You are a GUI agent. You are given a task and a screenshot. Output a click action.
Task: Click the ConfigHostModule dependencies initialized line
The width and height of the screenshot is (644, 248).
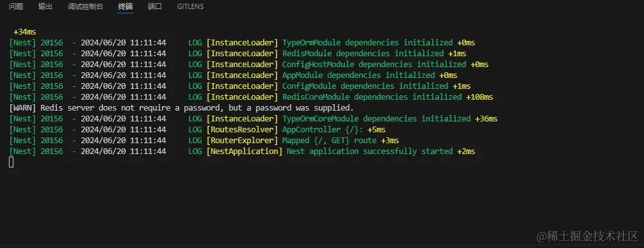click(x=248, y=65)
